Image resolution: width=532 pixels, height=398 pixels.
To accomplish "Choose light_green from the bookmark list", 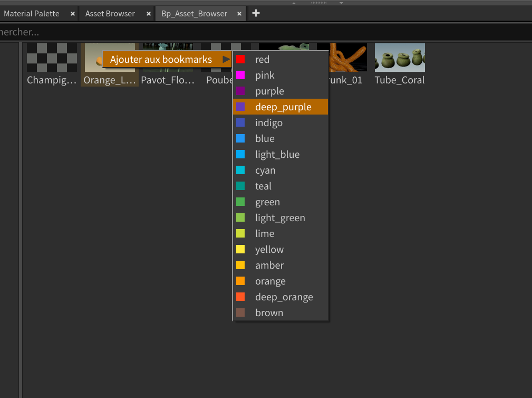I will pos(279,218).
